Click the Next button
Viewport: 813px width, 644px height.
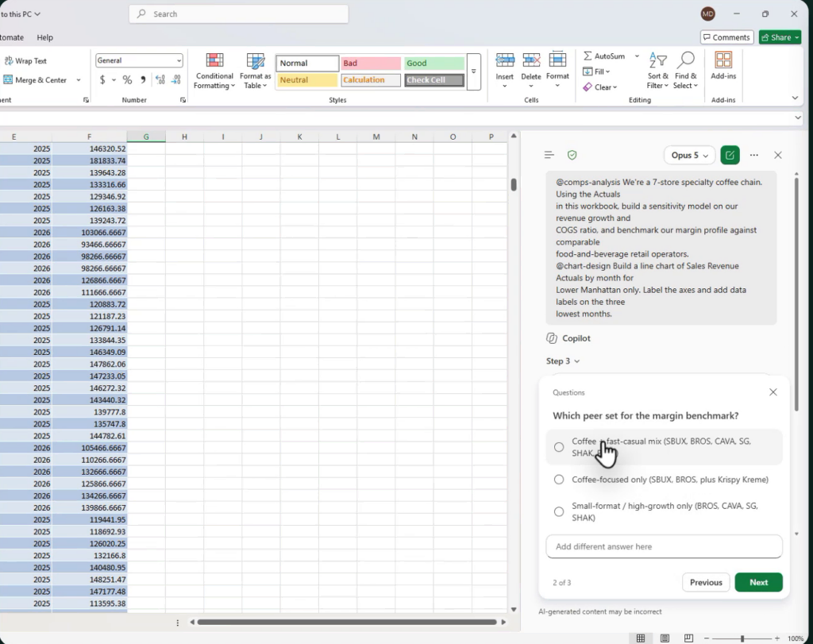758,582
